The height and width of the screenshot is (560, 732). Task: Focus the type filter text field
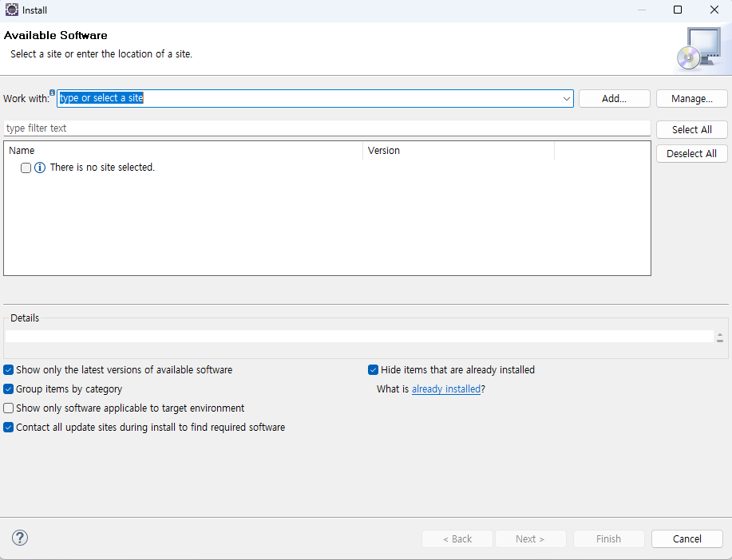[326, 128]
